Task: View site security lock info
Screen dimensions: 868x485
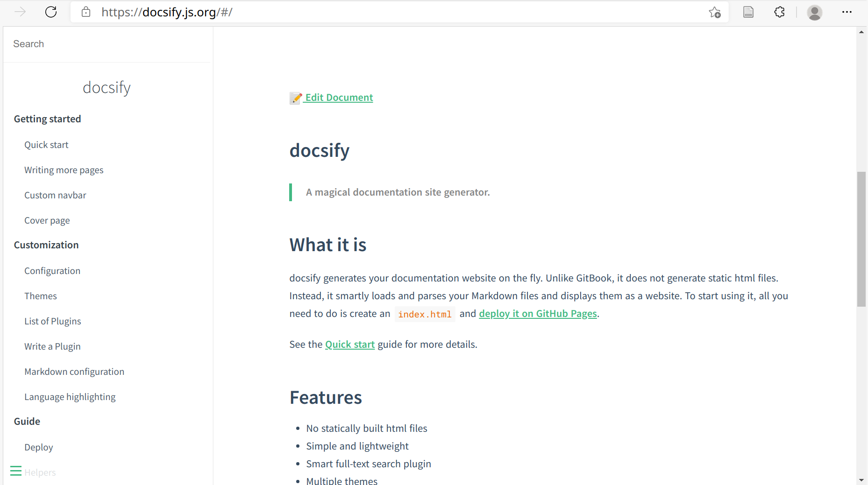Action: [86, 12]
